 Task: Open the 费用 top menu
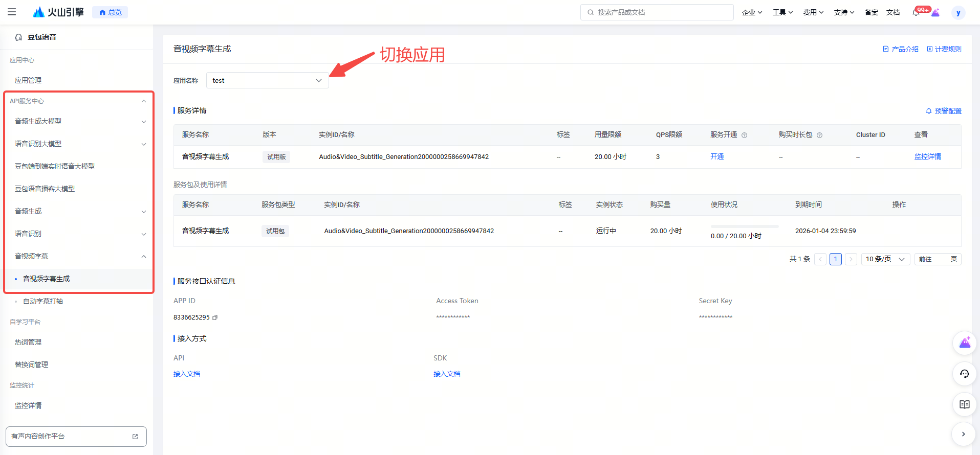click(x=813, y=12)
